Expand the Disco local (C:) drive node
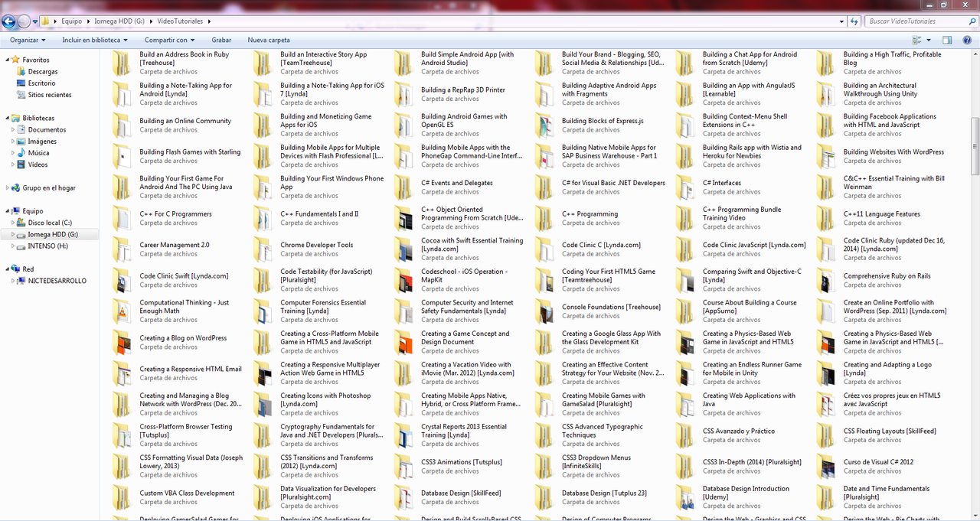The height and width of the screenshot is (521, 980). click(x=13, y=223)
